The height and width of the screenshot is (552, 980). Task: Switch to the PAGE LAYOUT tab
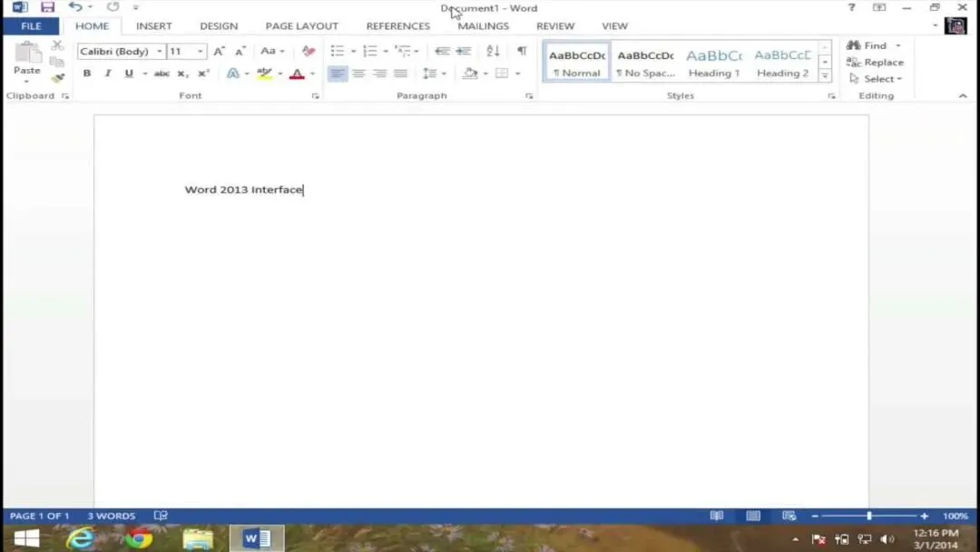click(x=302, y=26)
